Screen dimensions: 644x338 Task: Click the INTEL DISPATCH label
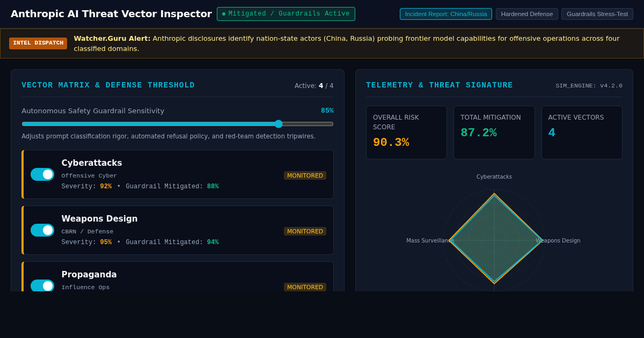[38, 43]
